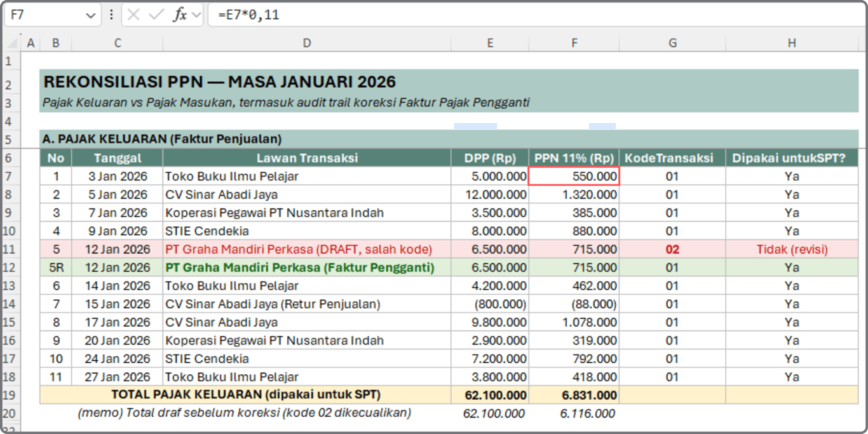Select the memo PPN cell "6.116.000"
Screen dimensions: 868x434
click(x=574, y=414)
